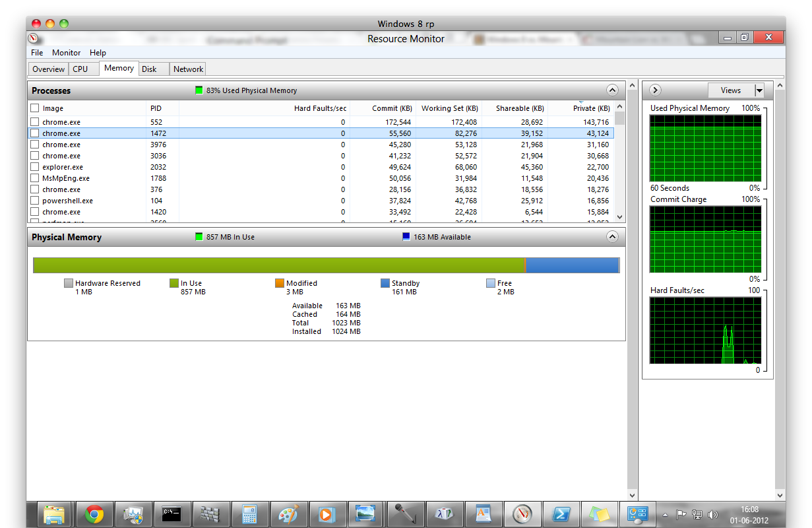Open the Help menu
This screenshot has height=528, width=812.
click(98, 53)
